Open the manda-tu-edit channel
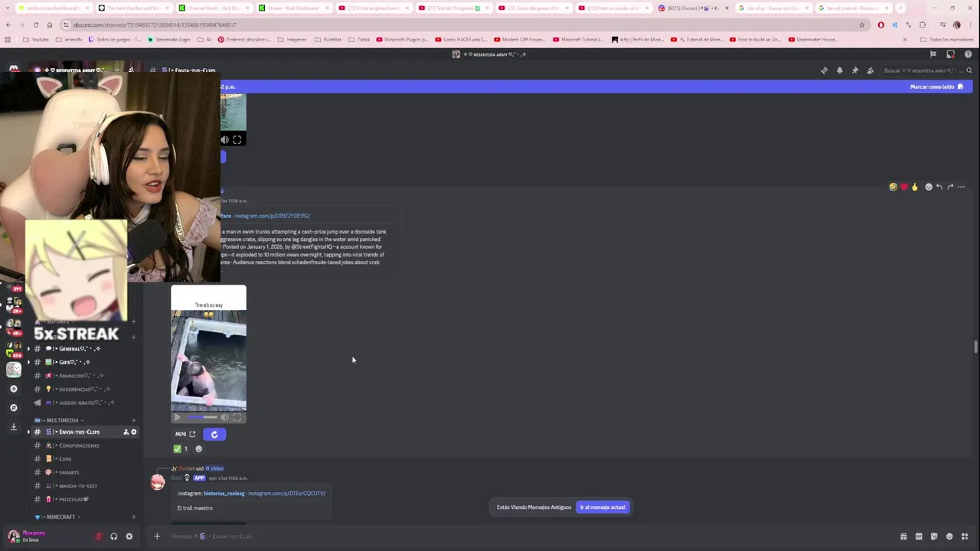This screenshot has width=980, height=551. coord(84,485)
